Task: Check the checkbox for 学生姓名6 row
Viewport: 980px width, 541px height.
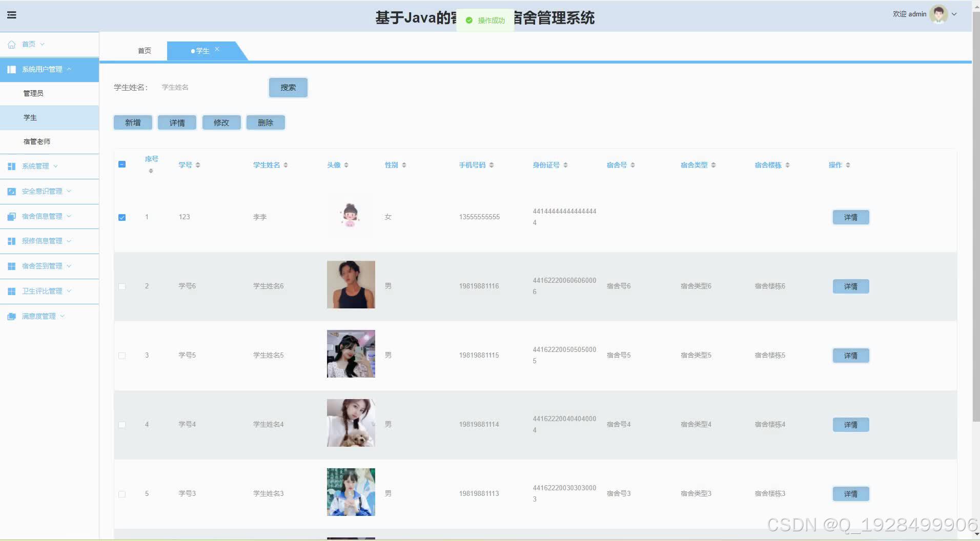Action: 122,286
